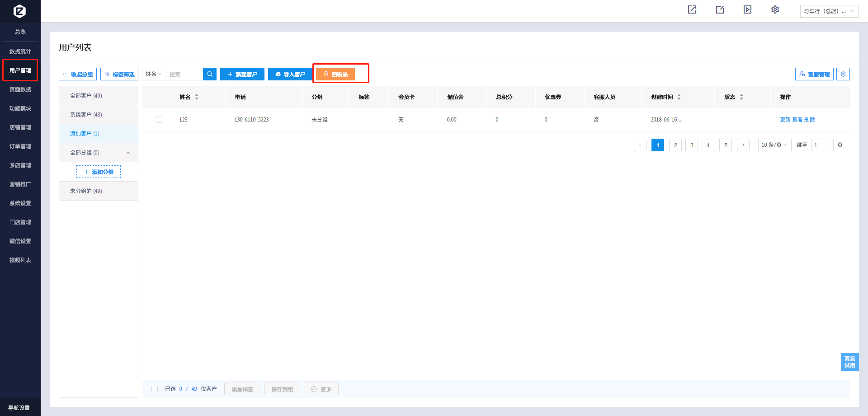This screenshot has height=416, width=868.
Task: Click the 跳至 page number input field
Action: click(821, 145)
